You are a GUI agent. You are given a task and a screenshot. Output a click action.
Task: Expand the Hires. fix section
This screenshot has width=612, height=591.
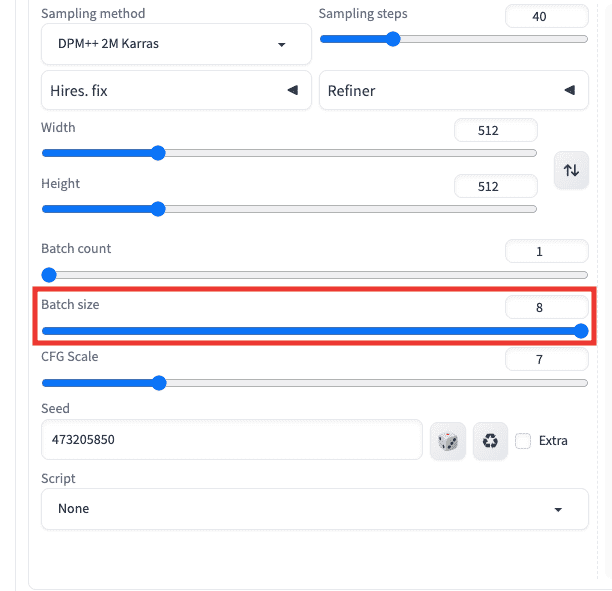[176, 91]
